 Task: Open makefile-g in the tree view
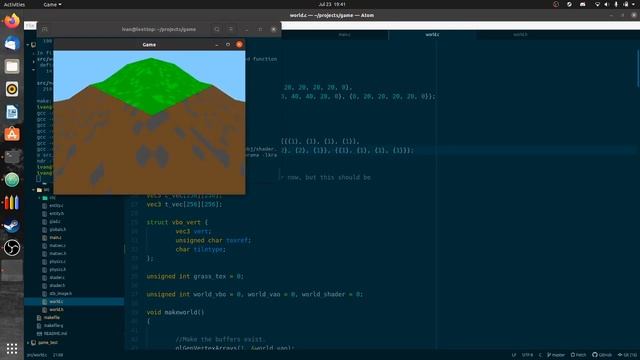pos(53,326)
